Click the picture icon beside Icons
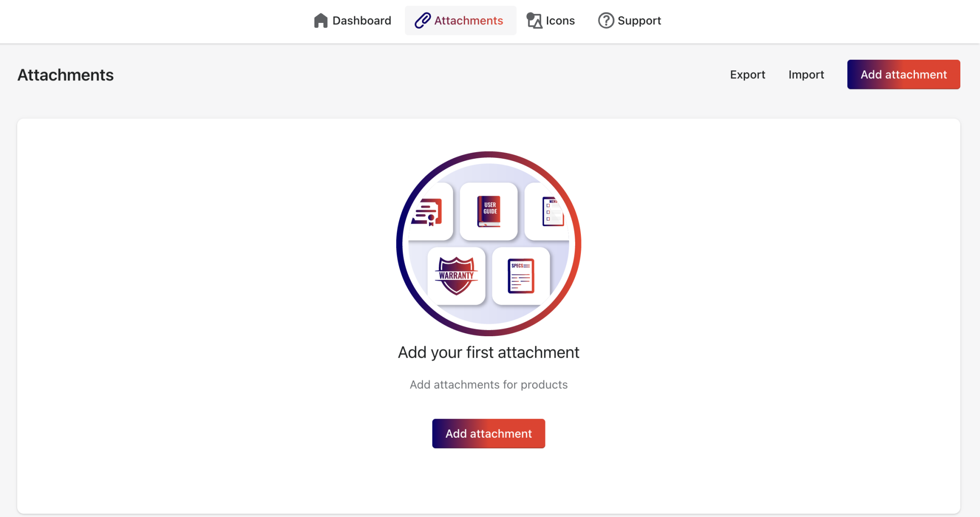980x517 pixels. [533, 20]
